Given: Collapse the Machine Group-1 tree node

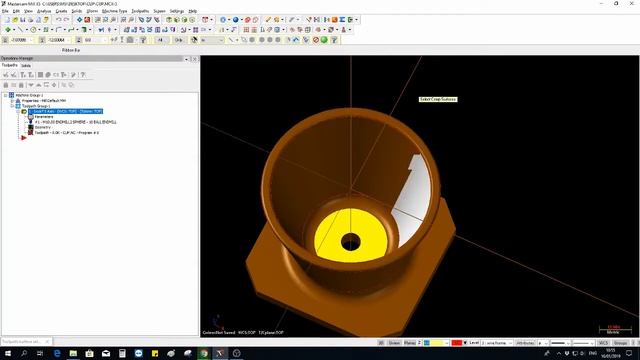Looking at the screenshot, I should 5,96.
